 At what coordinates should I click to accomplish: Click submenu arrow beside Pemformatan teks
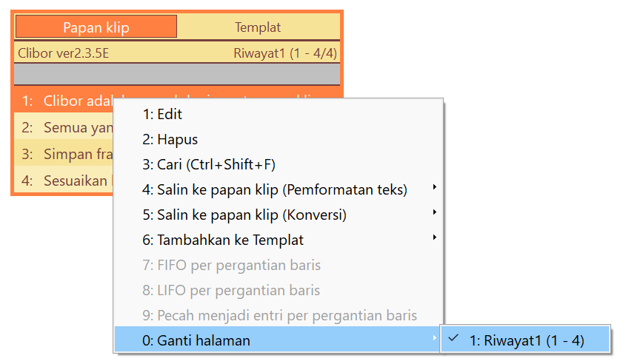tap(434, 187)
